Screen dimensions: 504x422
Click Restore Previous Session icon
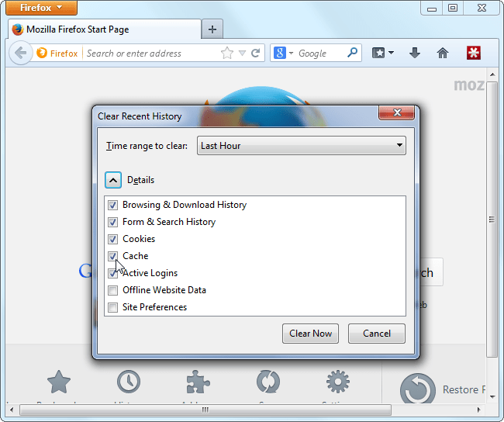click(x=417, y=388)
